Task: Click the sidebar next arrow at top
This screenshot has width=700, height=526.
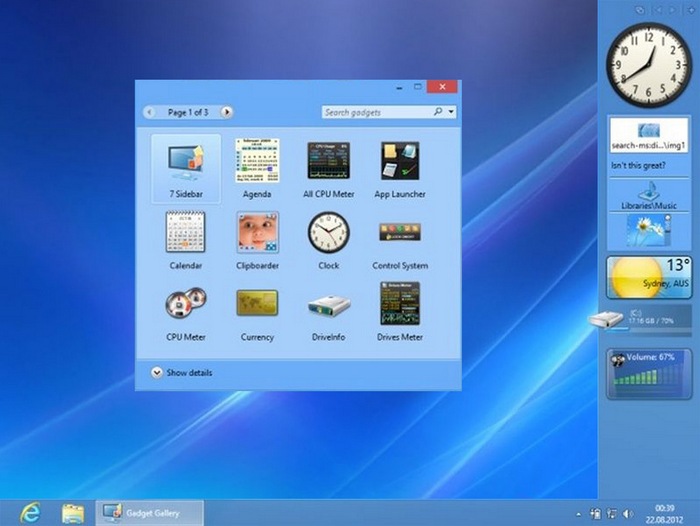Action: [x=673, y=10]
